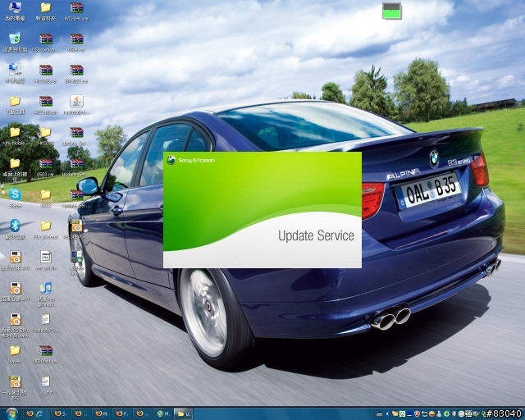The height and width of the screenshot is (420, 525).
Task: Open the YES GIRL HDMV .wmv video
Action: [x=15, y=325]
